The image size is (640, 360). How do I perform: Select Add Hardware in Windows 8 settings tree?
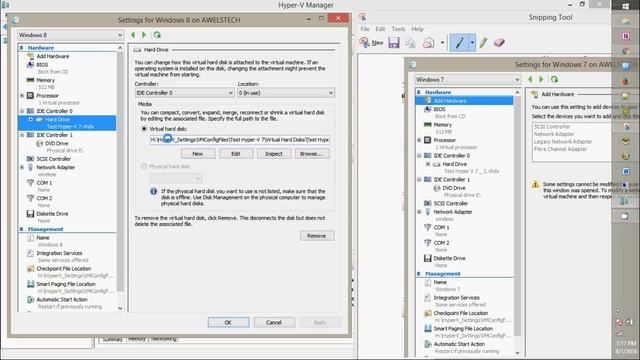[53, 56]
